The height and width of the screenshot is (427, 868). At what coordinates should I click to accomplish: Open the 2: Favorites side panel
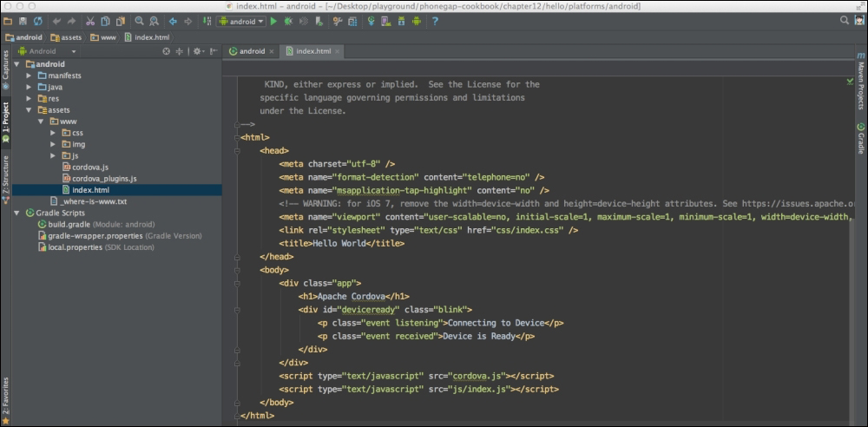(x=5, y=400)
